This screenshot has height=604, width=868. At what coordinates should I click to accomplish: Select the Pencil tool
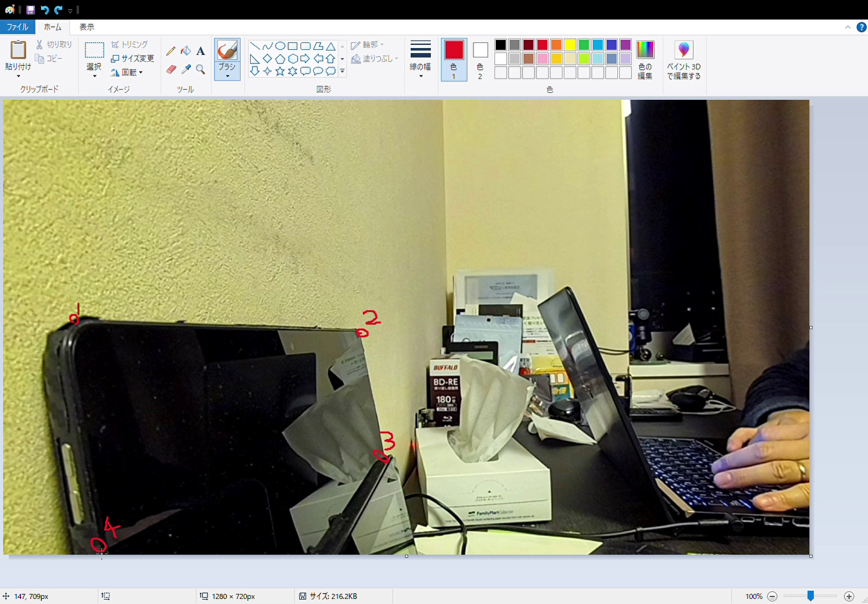coord(171,51)
